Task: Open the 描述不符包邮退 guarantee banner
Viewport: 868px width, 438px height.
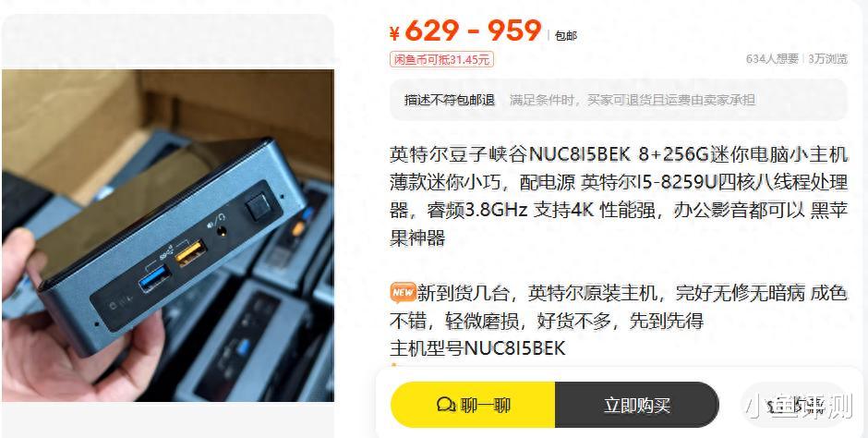Action: (x=619, y=100)
